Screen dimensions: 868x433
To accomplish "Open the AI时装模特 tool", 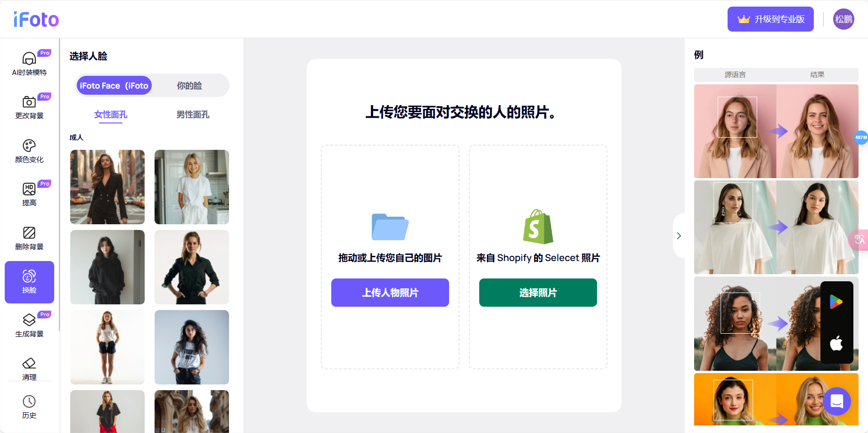I will 29,64.
